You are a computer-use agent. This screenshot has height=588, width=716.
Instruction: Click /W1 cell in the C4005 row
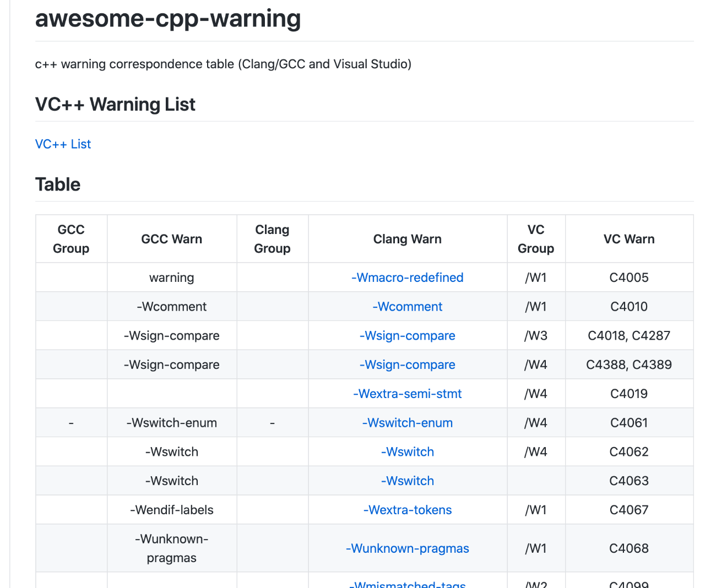point(536,277)
